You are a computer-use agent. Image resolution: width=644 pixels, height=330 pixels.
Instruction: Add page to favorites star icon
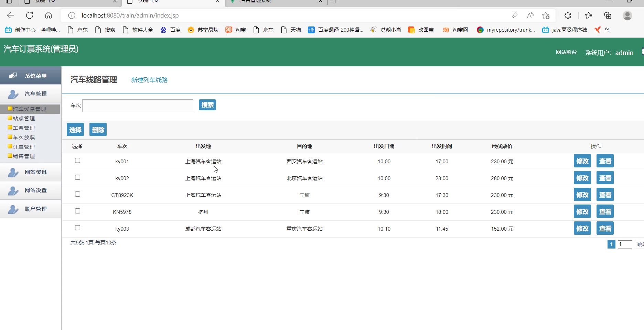pos(546,15)
